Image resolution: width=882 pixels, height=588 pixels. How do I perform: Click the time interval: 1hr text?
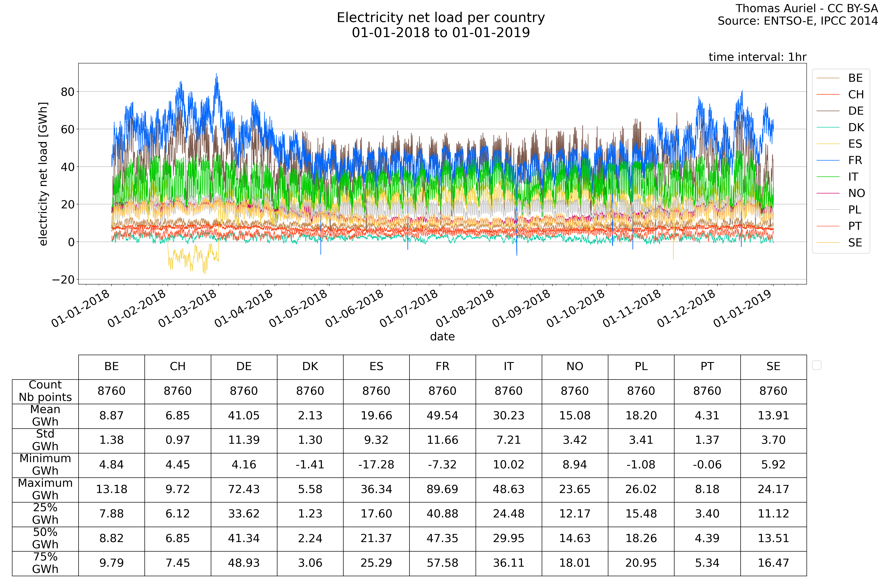coord(757,57)
